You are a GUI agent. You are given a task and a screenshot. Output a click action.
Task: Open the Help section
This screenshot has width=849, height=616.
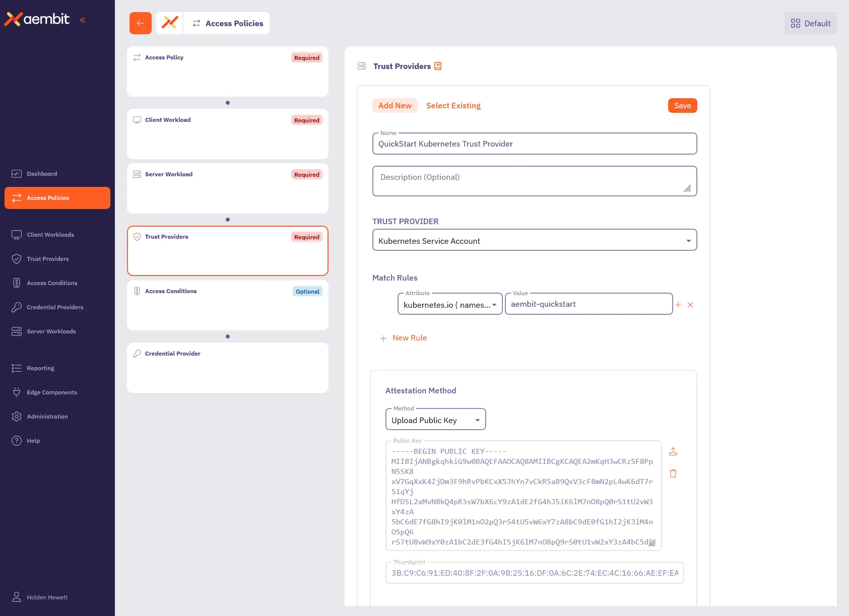click(33, 441)
